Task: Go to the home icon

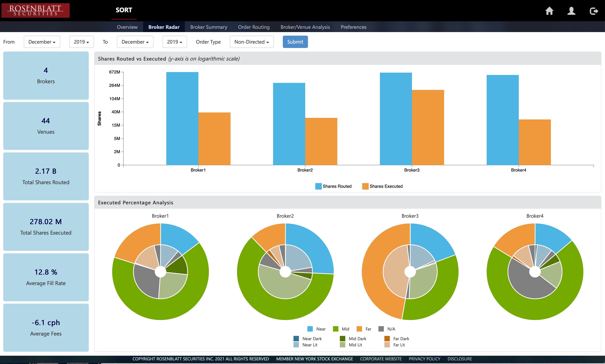Action: [549, 11]
